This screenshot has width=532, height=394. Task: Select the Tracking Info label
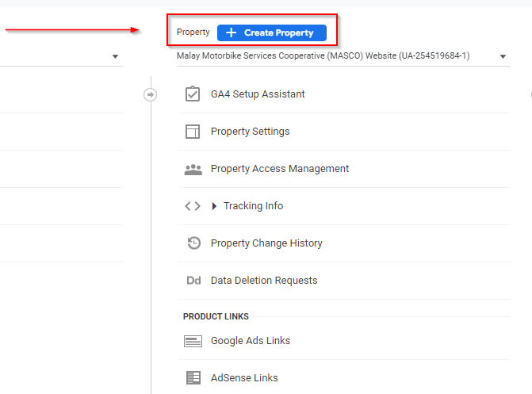tap(253, 206)
